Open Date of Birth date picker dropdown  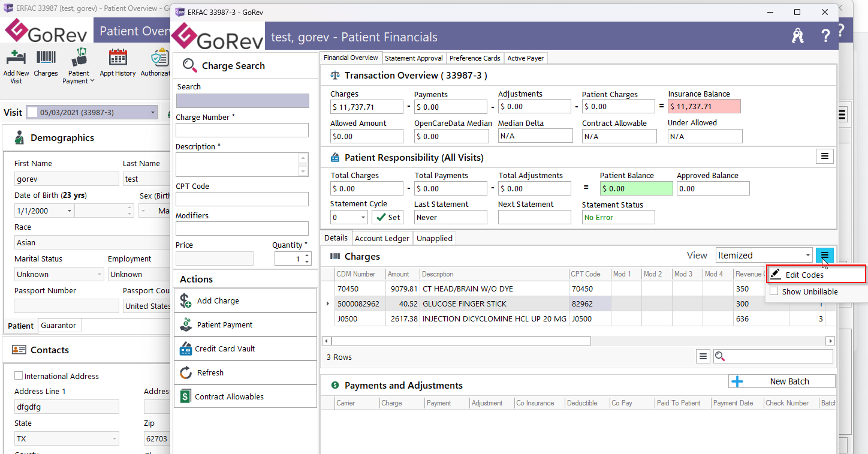click(x=70, y=211)
